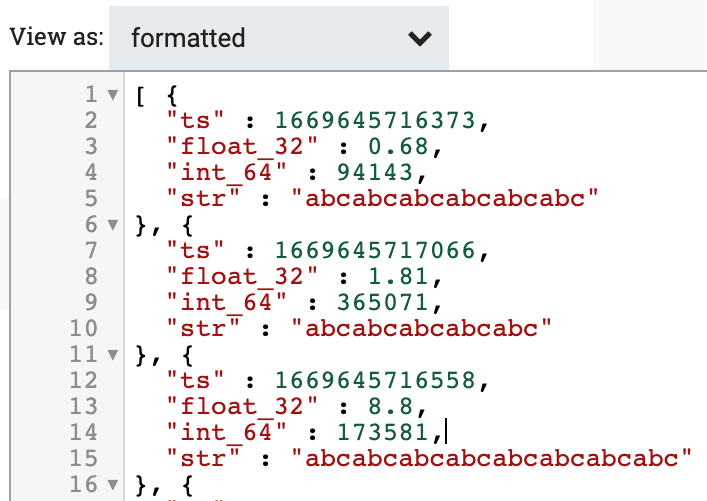Image resolution: width=707 pixels, height=501 pixels.
Task: Toggle the fold arrow at line 16
Action: [x=111, y=485]
